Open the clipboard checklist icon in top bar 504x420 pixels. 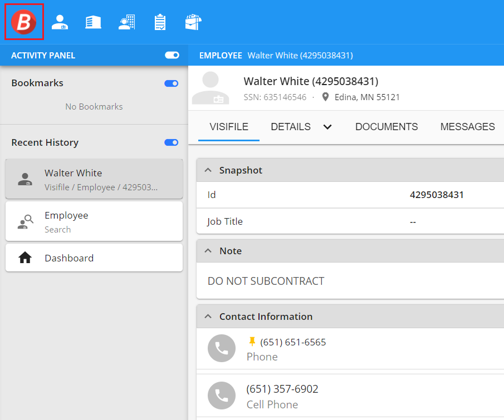(x=160, y=22)
